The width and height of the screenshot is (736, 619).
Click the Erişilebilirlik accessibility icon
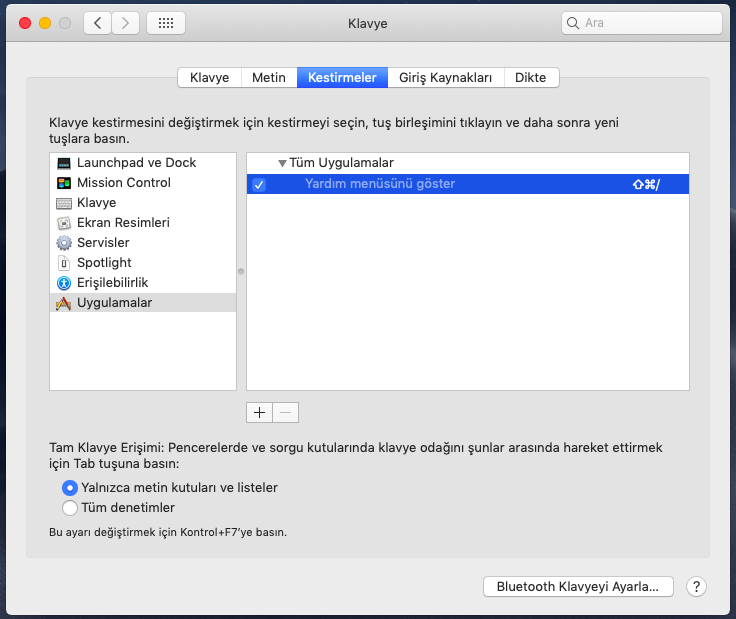pos(64,283)
